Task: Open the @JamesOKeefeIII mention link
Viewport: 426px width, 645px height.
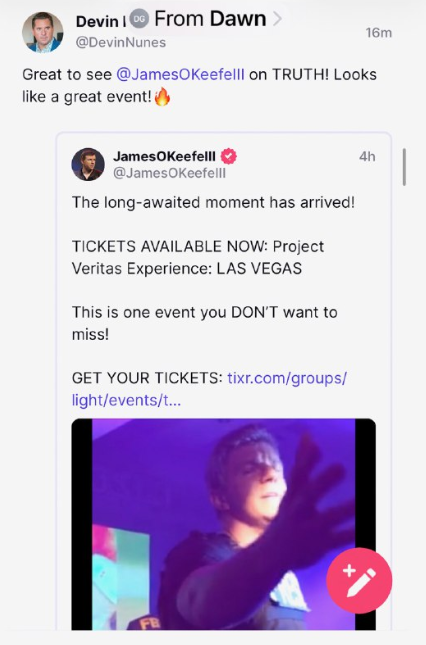Action: click(181, 74)
